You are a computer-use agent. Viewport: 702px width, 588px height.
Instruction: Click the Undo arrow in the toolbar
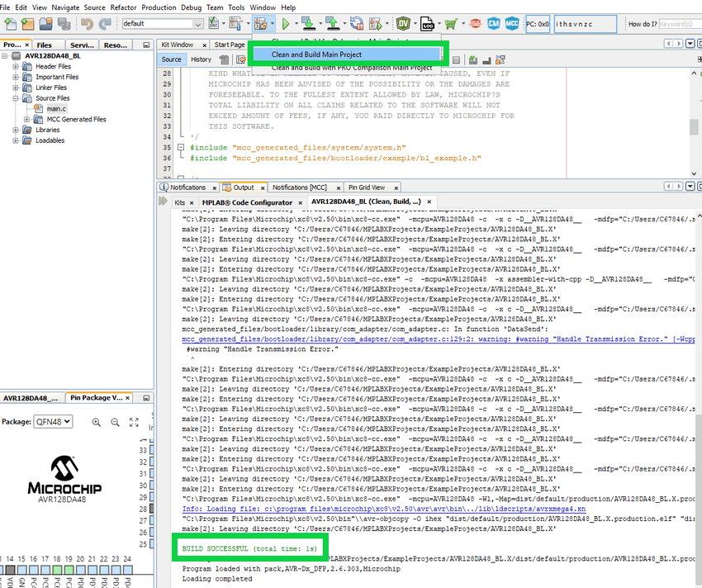click(87, 23)
